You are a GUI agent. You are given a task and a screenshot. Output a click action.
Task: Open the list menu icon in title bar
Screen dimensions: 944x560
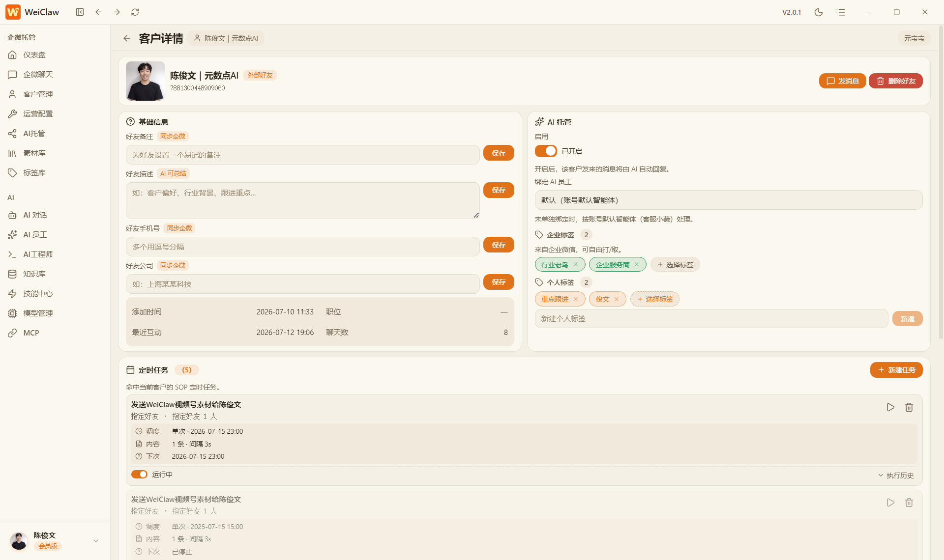841,12
